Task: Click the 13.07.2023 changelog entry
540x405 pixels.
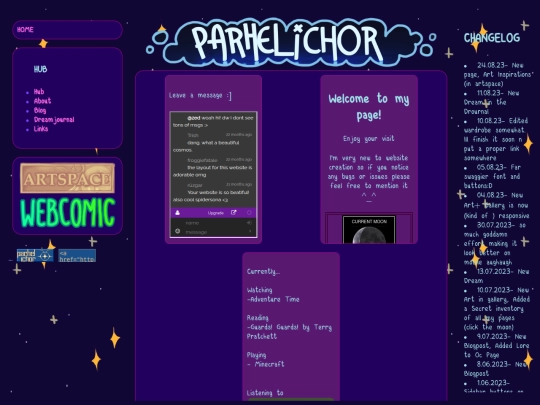Action: click(x=496, y=276)
